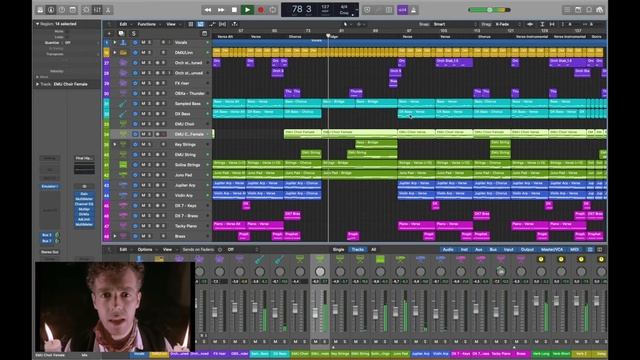Switch mixer to Single view
Viewport: 640px width, 360px height.
tap(338, 249)
